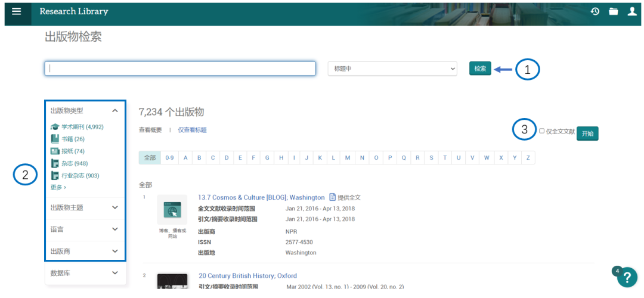Screen dimensions: 644x298
Task: Filter publications by letter Y
Action: click(x=515, y=157)
